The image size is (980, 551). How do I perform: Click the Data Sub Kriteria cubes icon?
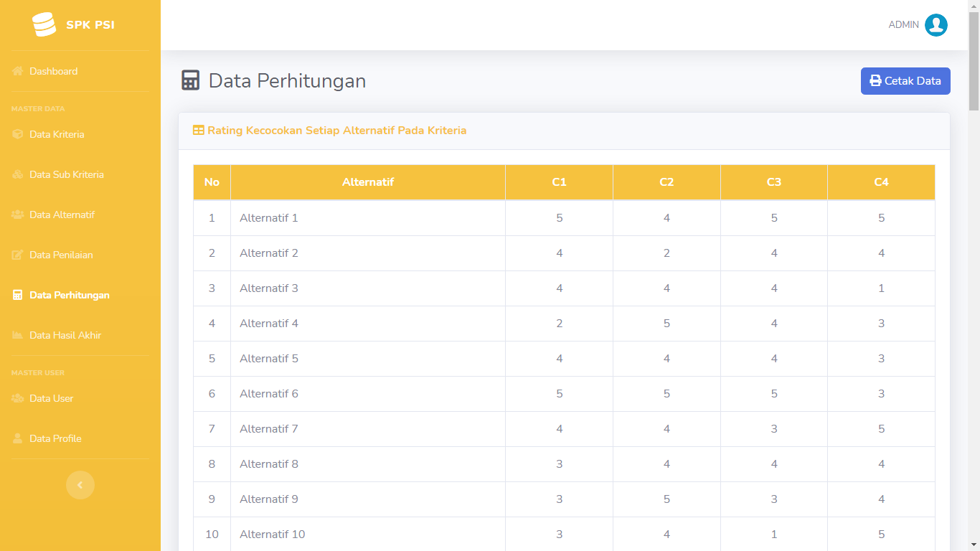click(x=18, y=174)
